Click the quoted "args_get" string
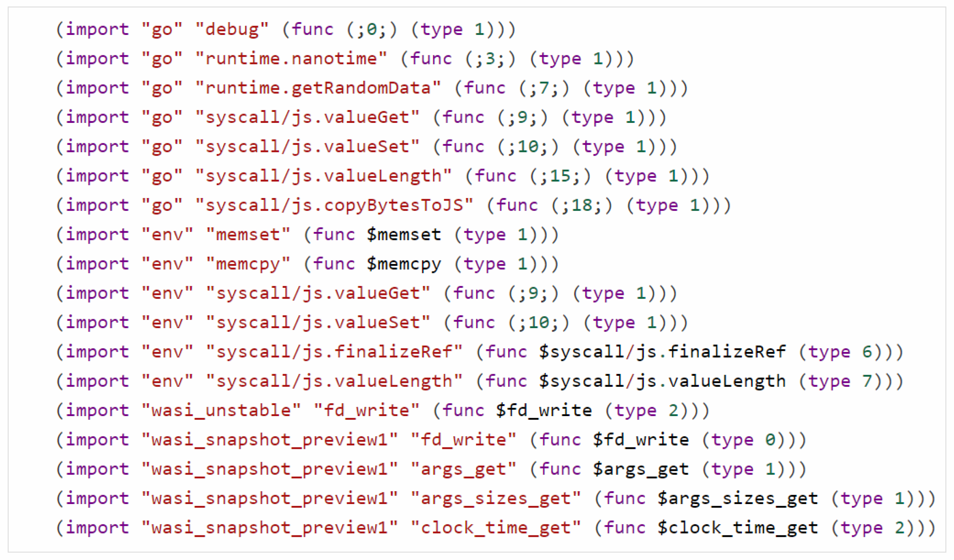Screen dimensions: 954x560 pyautogui.click(x=463, y=469)
